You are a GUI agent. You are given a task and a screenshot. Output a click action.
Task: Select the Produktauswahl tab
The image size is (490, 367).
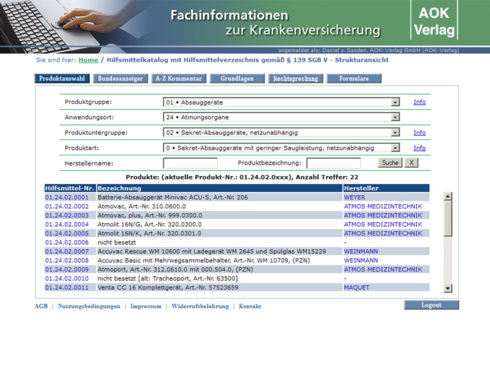pos(62,79)
